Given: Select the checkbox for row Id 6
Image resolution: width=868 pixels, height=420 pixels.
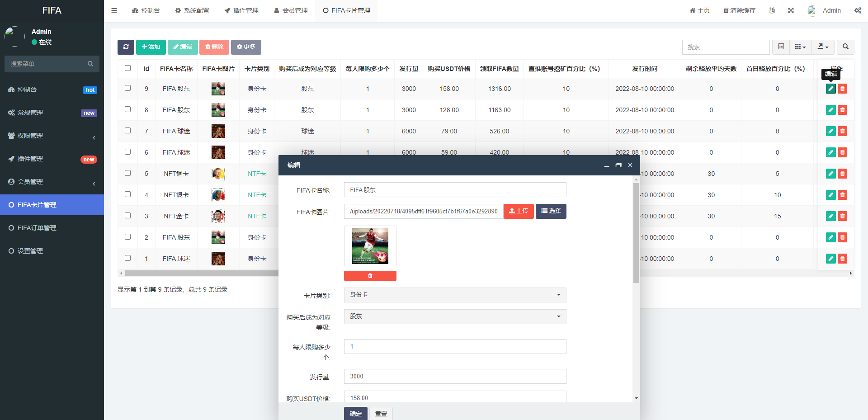Looking at the screenshot, I should coord(128,152).
